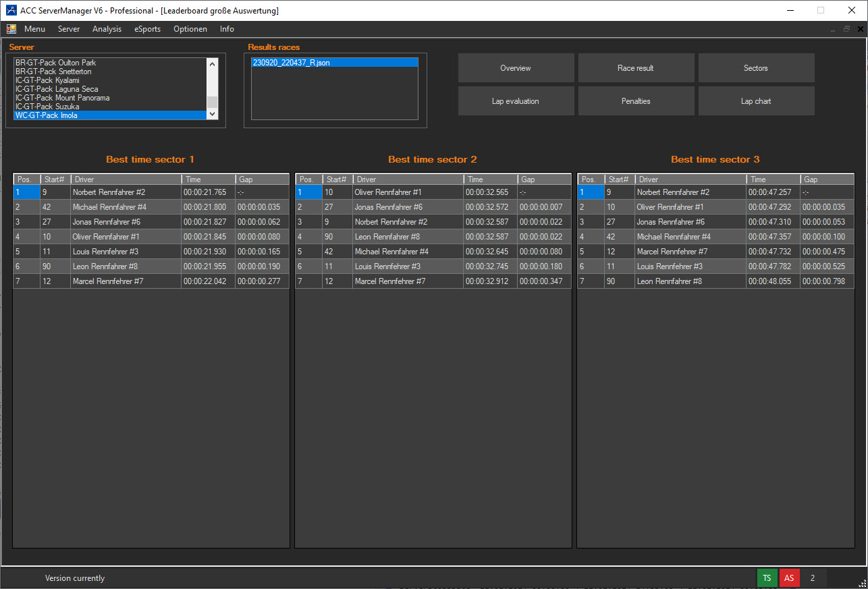This screenshot has width=868, height=589.
Task: Click the MDI child close icon
Action: pyautogui.click(x=860, y=29)
